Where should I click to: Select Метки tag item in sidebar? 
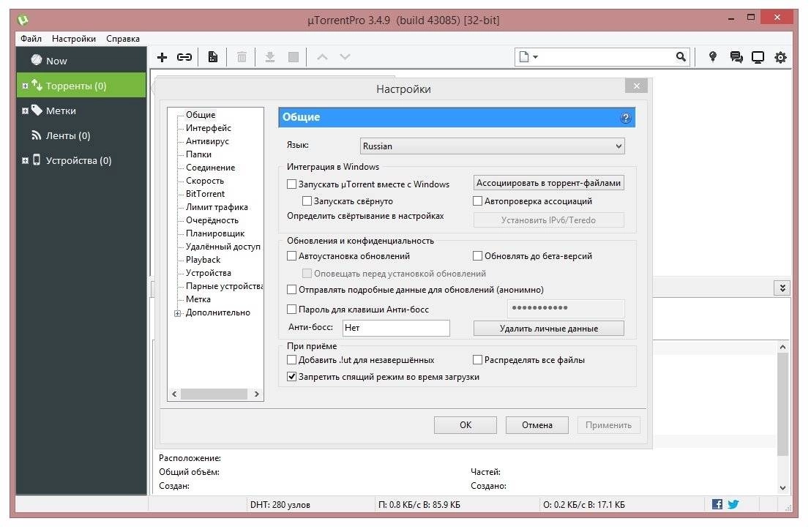pyautogui.click(x=81, y=110)
